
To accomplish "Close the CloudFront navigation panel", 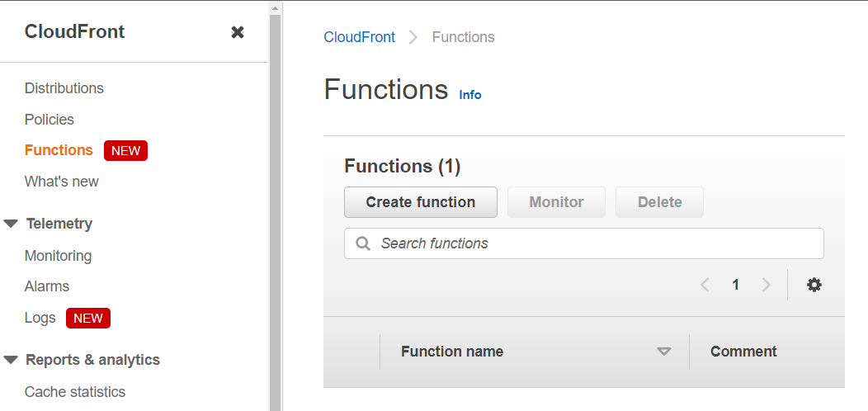I will click(238, 33).
